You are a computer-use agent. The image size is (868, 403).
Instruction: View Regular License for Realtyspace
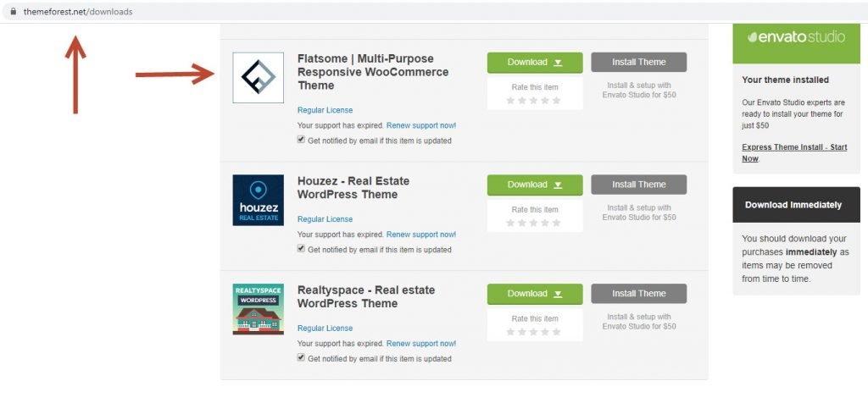pyautogui.click(x=325, y=328)
